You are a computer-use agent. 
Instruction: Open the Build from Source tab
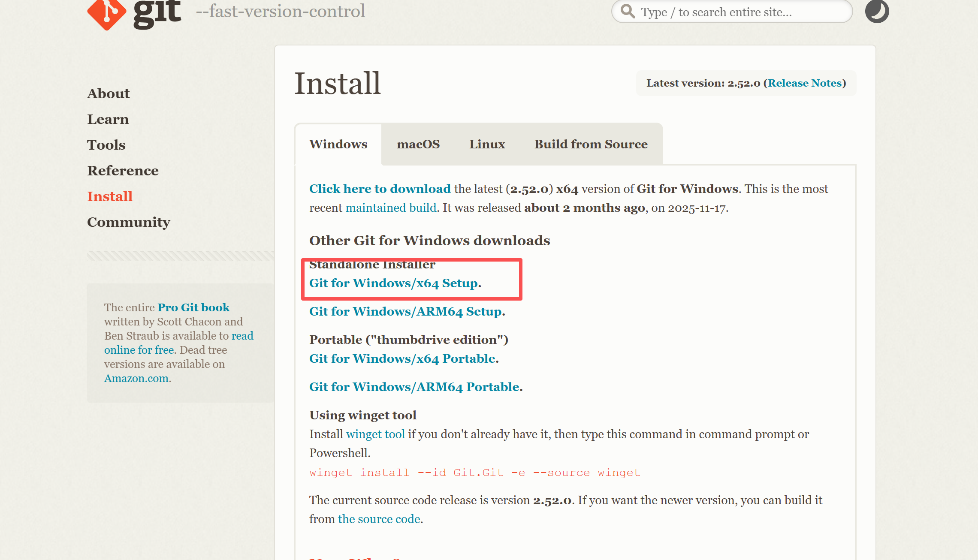591,144
